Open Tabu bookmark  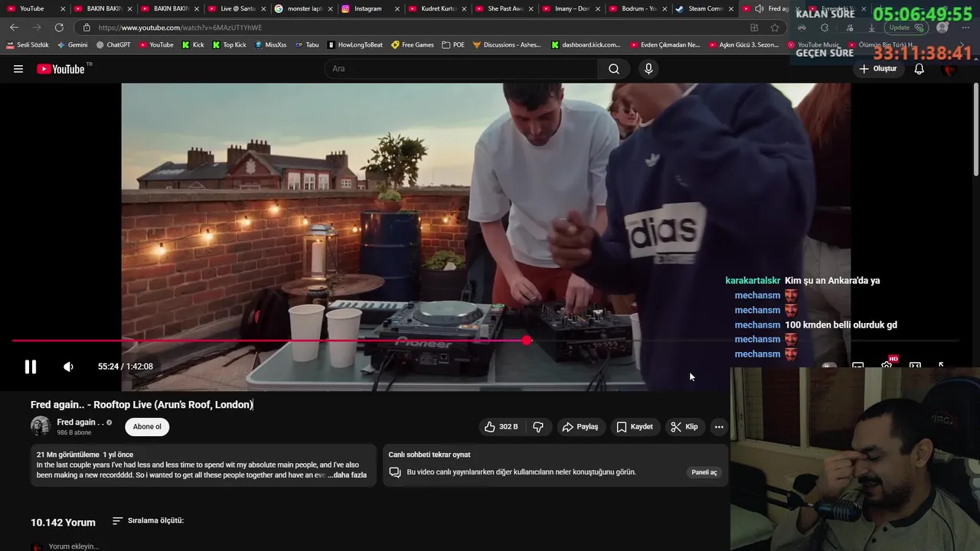[306, 45]
